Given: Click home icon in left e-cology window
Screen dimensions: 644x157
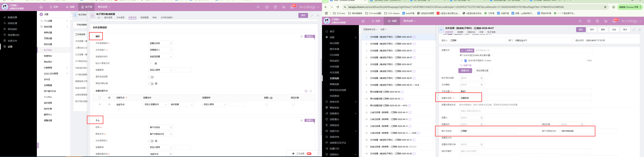Looking at the screenshot, I should (41, 7).
